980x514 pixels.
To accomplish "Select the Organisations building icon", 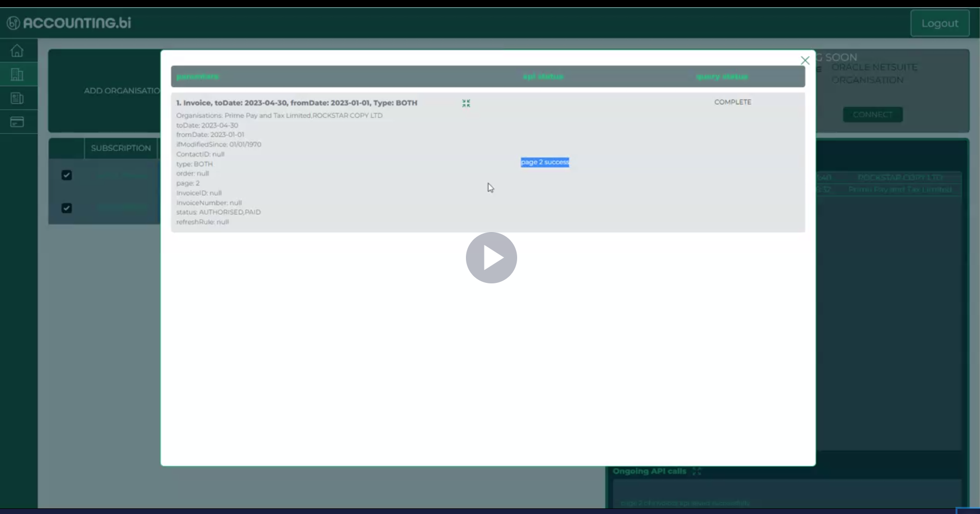I will point(17,74).
